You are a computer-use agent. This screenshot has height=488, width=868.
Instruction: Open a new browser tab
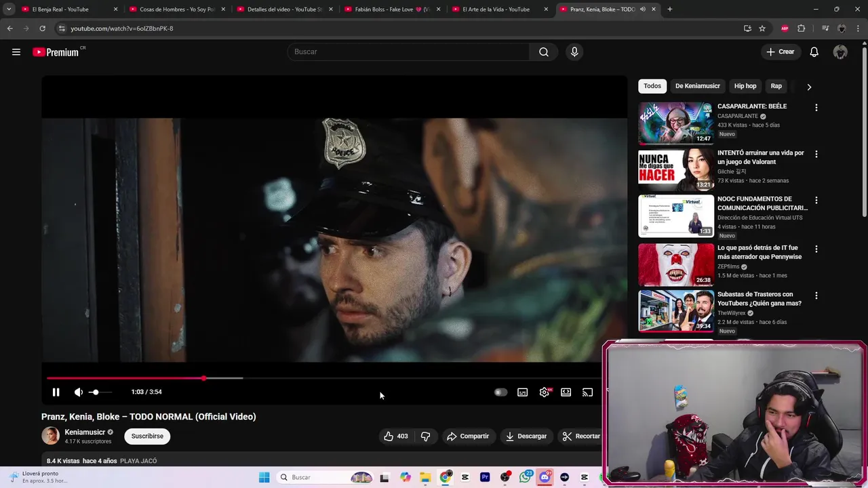pyautogui.click(x=670, y=9)
